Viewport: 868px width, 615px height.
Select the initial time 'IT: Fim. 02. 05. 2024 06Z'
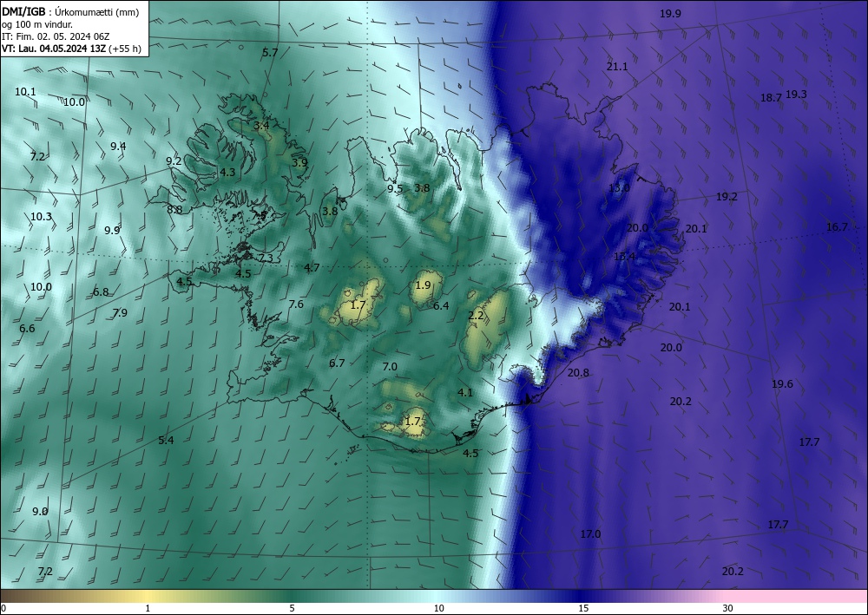pyautogui.click(x=56, y=36)
